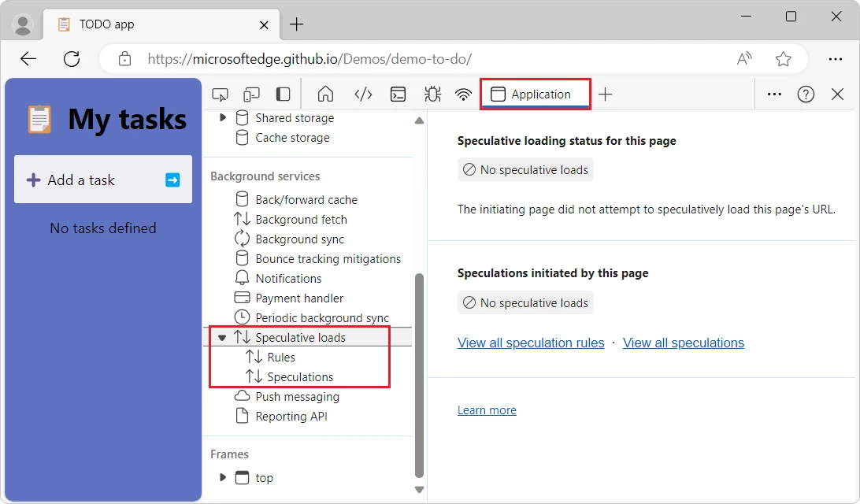This screenshot has width=860, height=504.
Task: Open the Console tool icon
Action: point(398,94)
